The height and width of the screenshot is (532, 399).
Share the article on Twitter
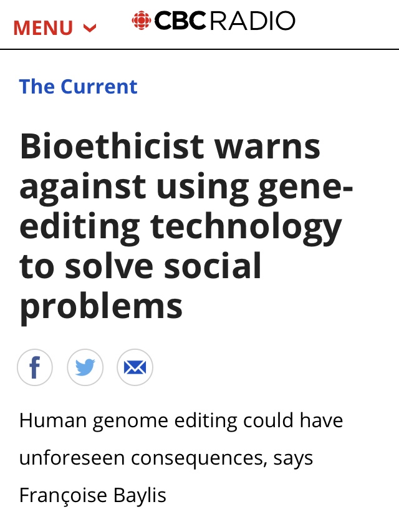(85, 367)
